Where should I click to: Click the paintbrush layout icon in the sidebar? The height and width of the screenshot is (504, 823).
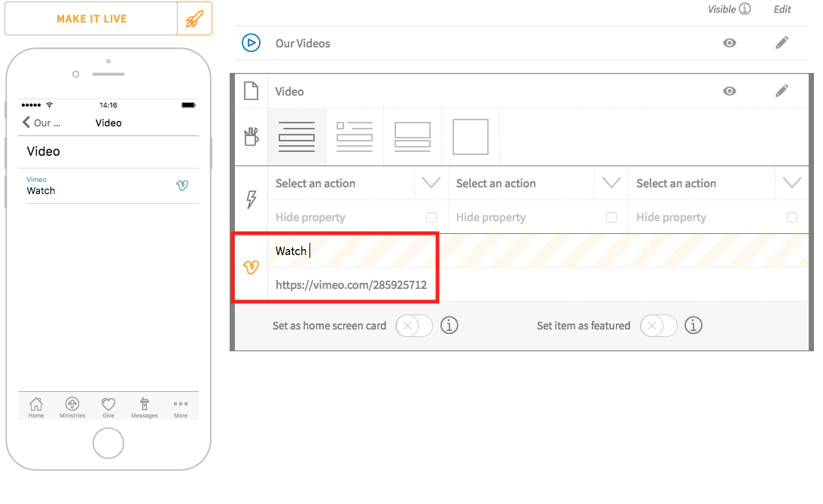click(x=251, y=136)
